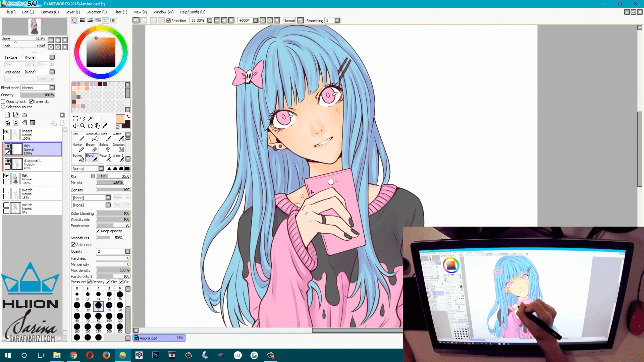The height and width of the screenshot is (362, 644).
Task: Choose the rectangular selection tool
Action: (75, 119)
